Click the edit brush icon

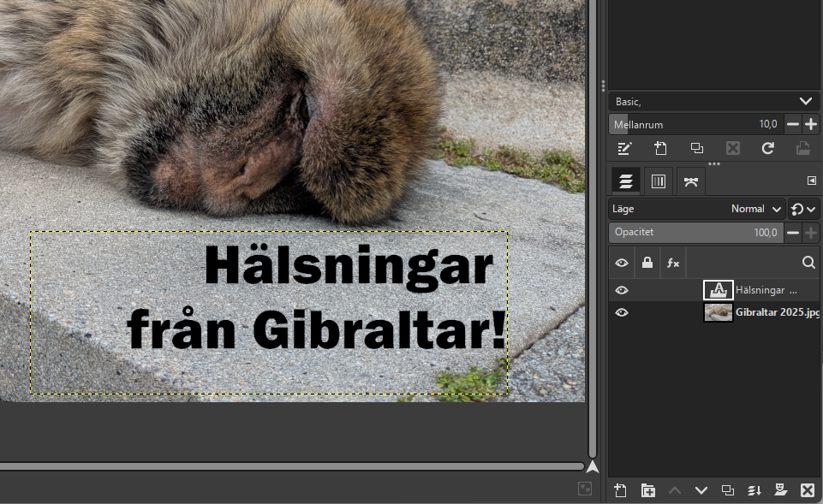[x=624, y=148]
